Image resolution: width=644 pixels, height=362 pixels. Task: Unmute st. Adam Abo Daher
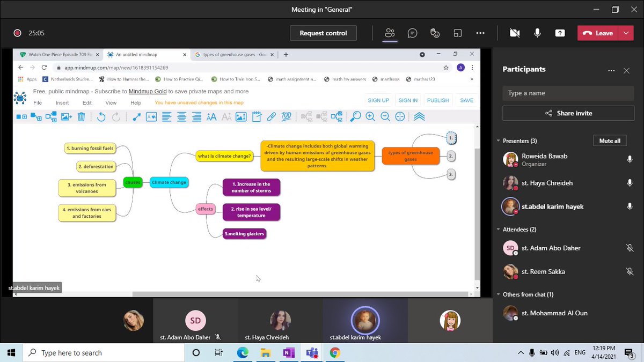coord(630,248)
